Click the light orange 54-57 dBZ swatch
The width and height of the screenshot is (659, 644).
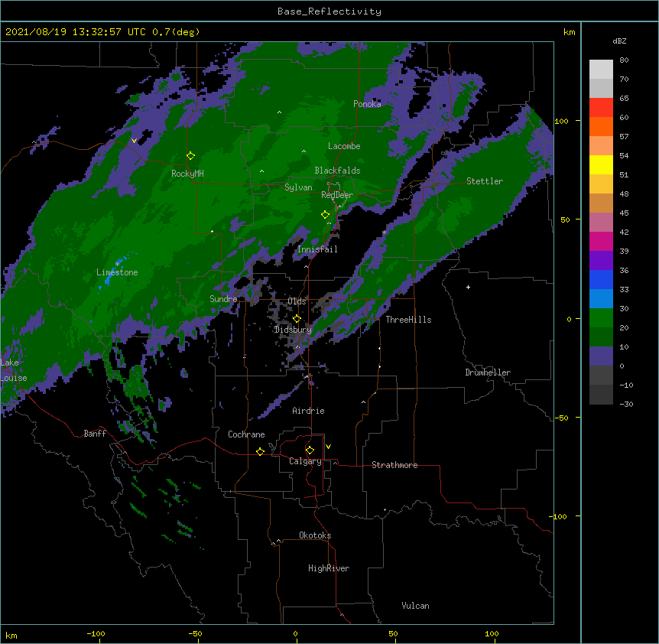(601, 146)
